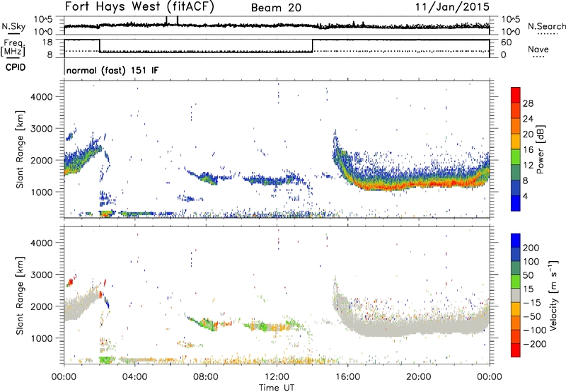Screen dimensions: 566x392
Task: Click the green velocity patch near 02:00
Action: point(106,360)
